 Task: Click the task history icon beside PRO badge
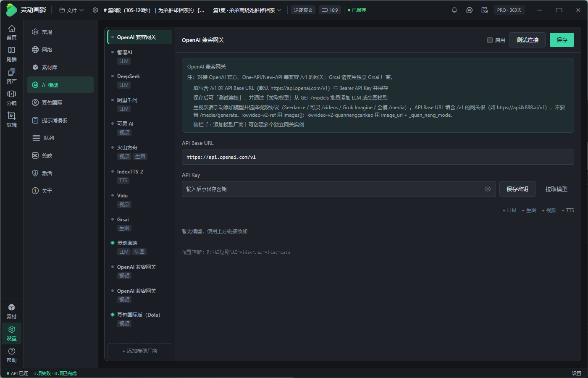coord(485,10)
